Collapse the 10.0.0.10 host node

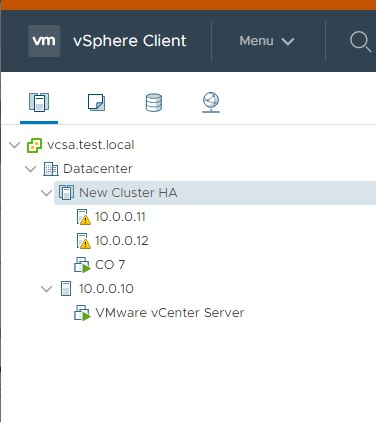(x=46, y=289)
